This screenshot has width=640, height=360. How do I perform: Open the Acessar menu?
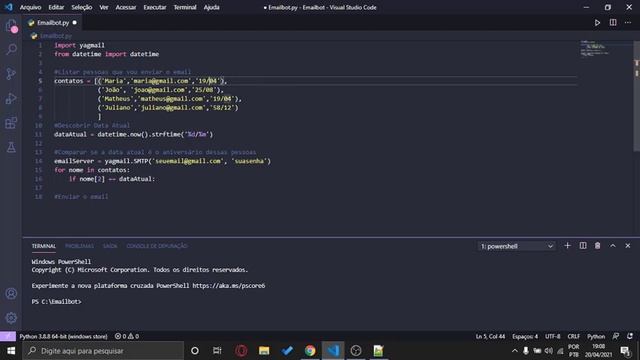coord(126,7)
